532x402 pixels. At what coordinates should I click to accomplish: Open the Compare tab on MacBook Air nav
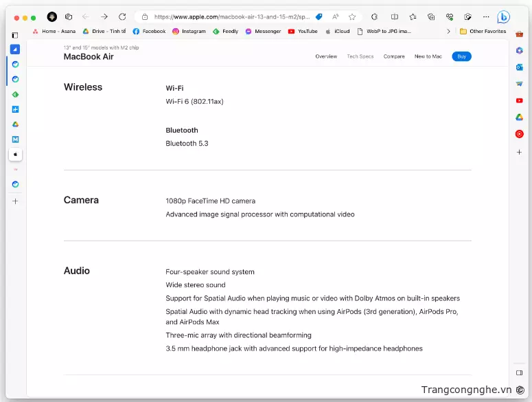[x=394, y=56]
